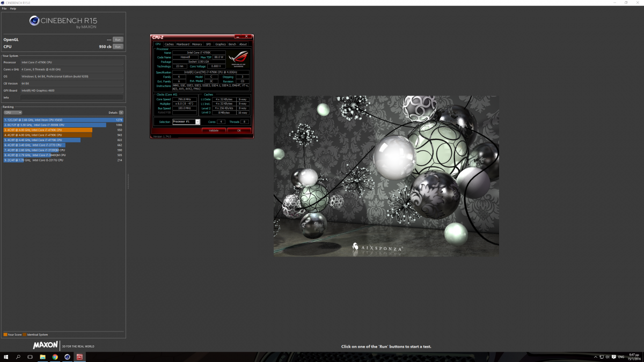Open File Explorer from the taskbar
Image resolution: width=644 pixels, height=362 pixels.
43,357
